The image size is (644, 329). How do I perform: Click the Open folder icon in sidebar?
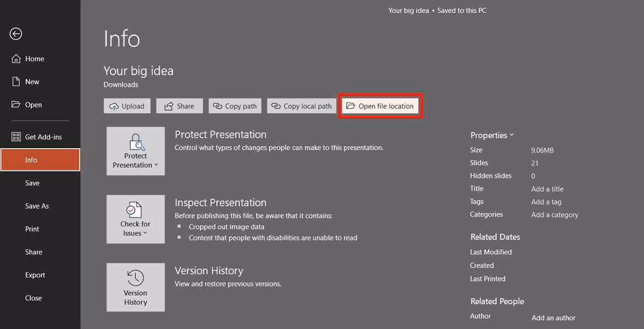16,105
